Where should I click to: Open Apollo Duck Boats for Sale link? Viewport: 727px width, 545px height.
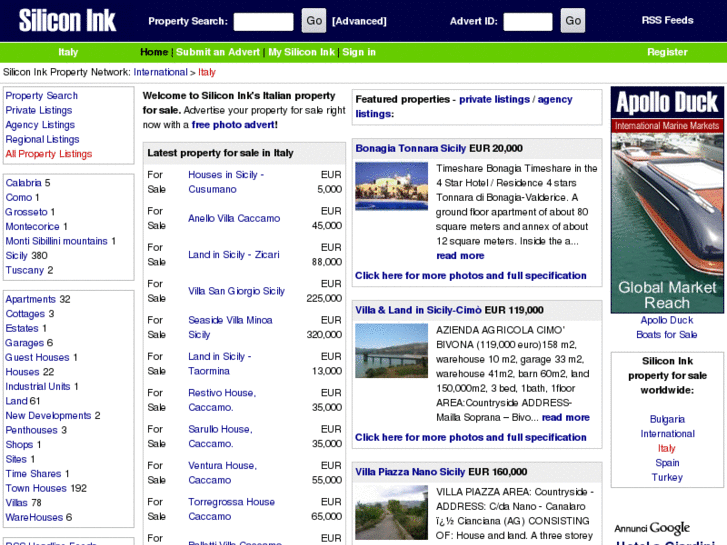pos(667,327)
